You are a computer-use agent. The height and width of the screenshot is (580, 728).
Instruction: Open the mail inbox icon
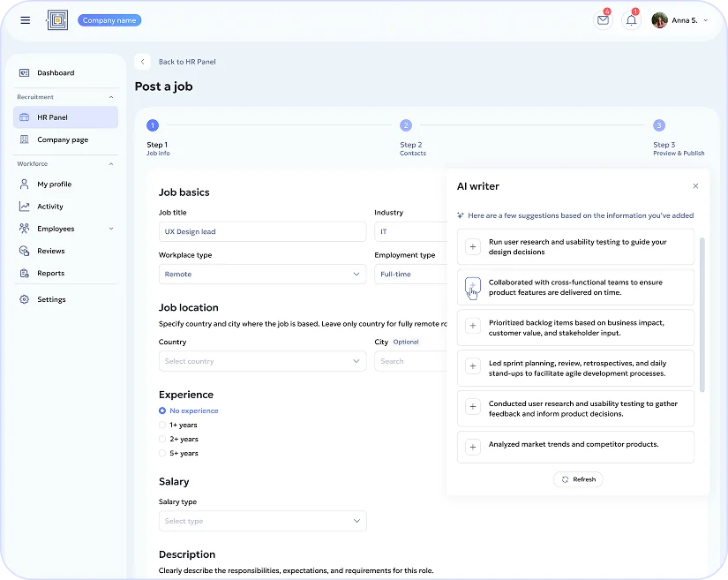click(603, 20)
